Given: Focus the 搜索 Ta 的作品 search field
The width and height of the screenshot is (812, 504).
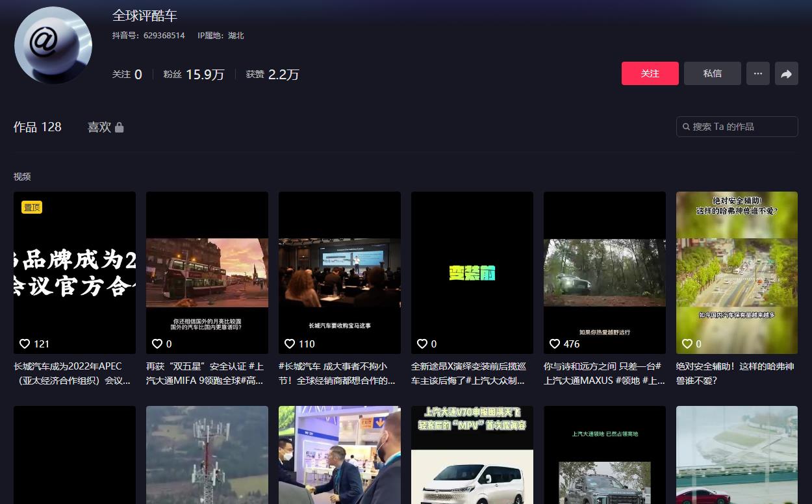Looking at the screenshot, I should tap(737, 127).
